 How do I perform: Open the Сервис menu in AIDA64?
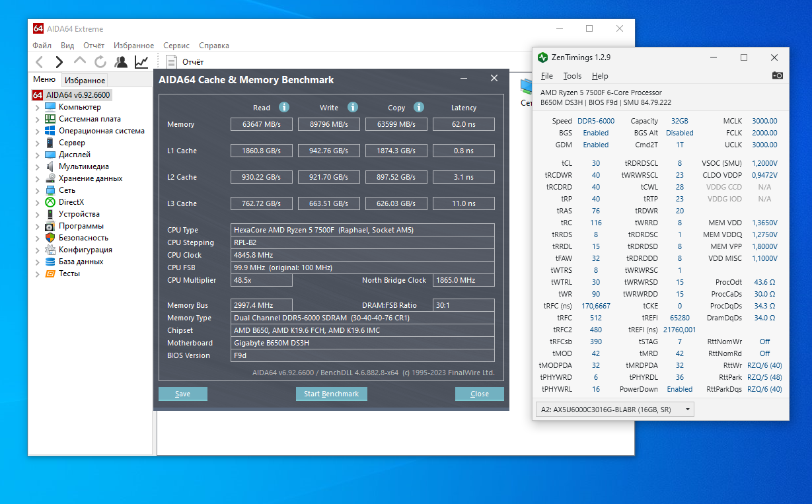[x=176, y=46]
